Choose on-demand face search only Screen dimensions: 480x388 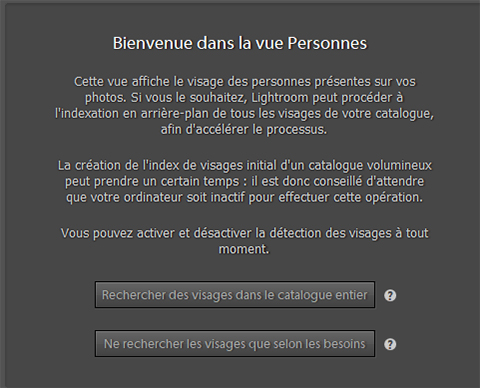235,344
